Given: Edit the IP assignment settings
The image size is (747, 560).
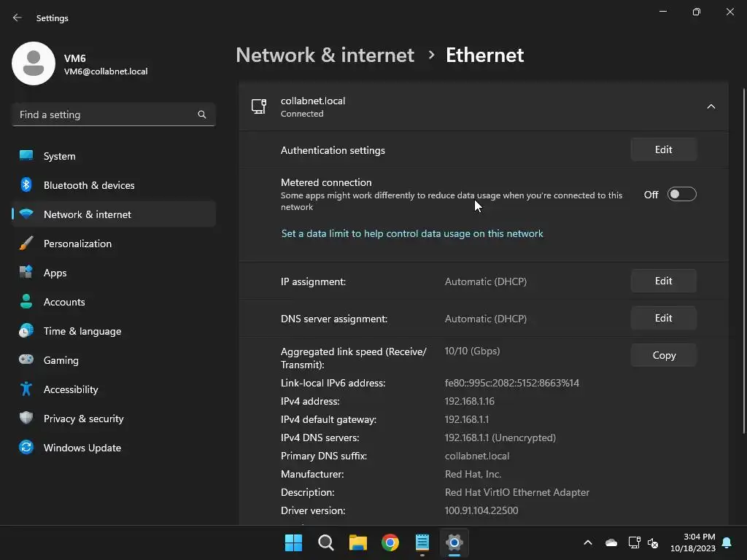Looking at the screenshot, I should 663,281.
